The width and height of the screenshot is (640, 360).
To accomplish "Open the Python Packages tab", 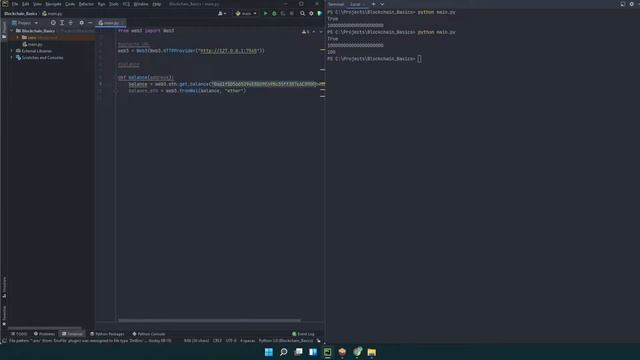I will 107,334.
